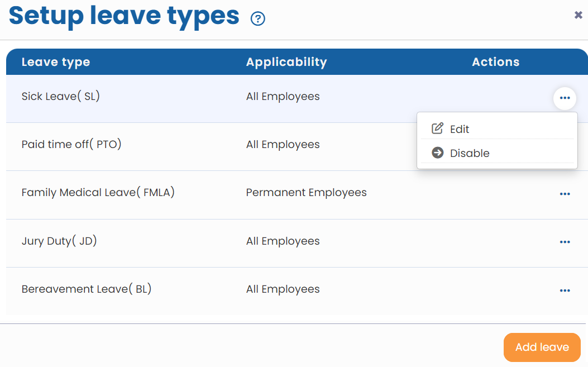Click the help question mark icon
This screenshot has height=367, width=588.
(x=258, y=19)
